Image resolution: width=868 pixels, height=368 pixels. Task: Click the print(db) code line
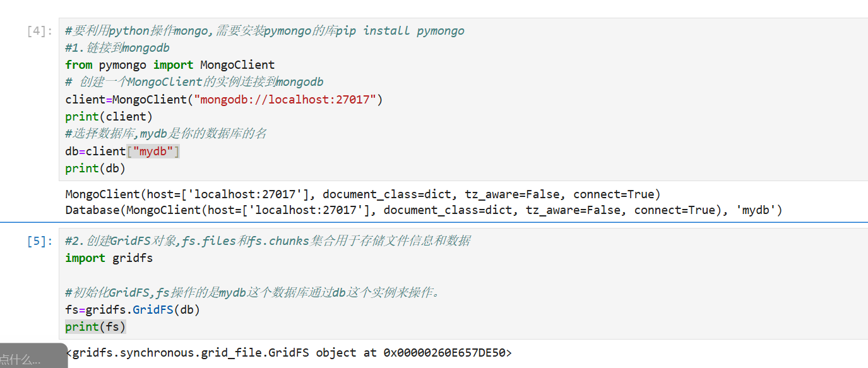pyautogui.click(x=95, y=169)
